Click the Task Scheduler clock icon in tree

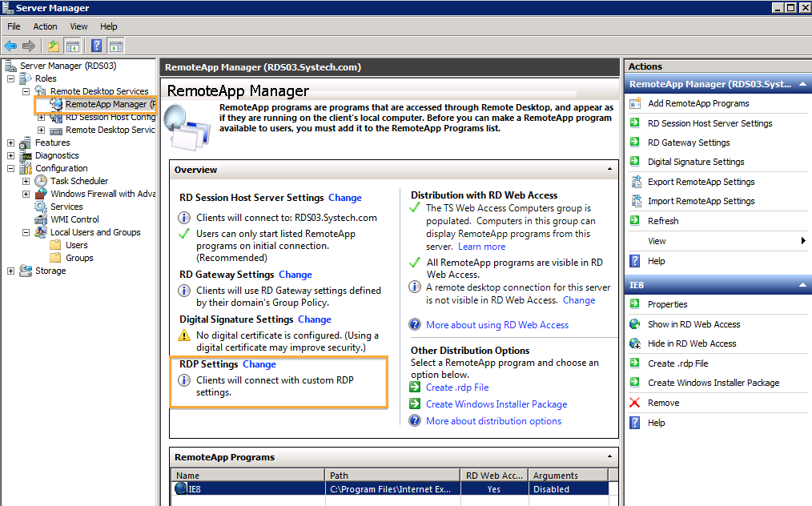pyautogui.click(x=40, y=181)
